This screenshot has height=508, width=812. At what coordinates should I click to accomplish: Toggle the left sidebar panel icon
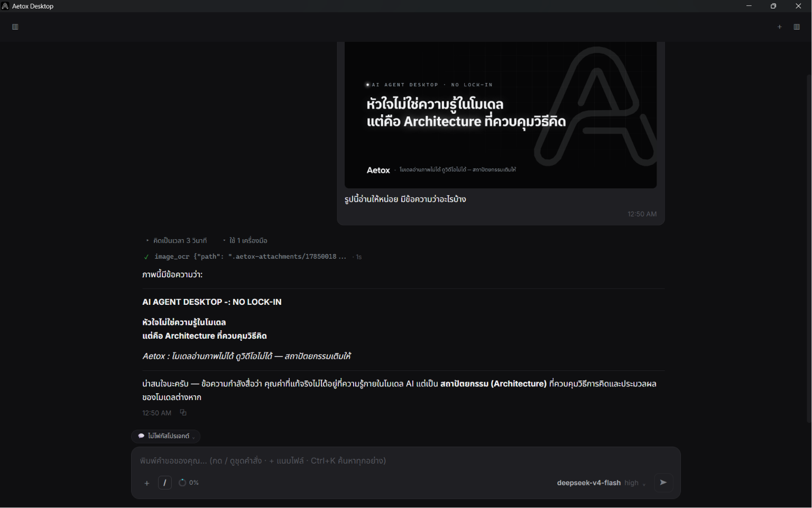(15, 27)
